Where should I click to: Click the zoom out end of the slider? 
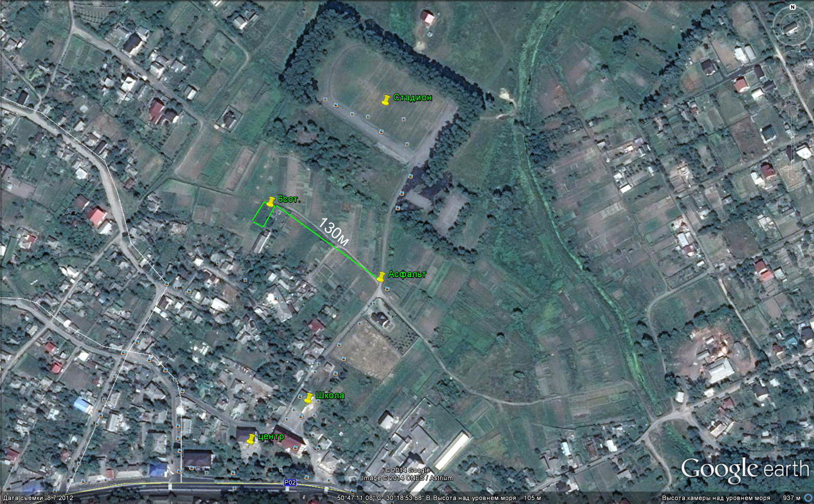[793, 174]
